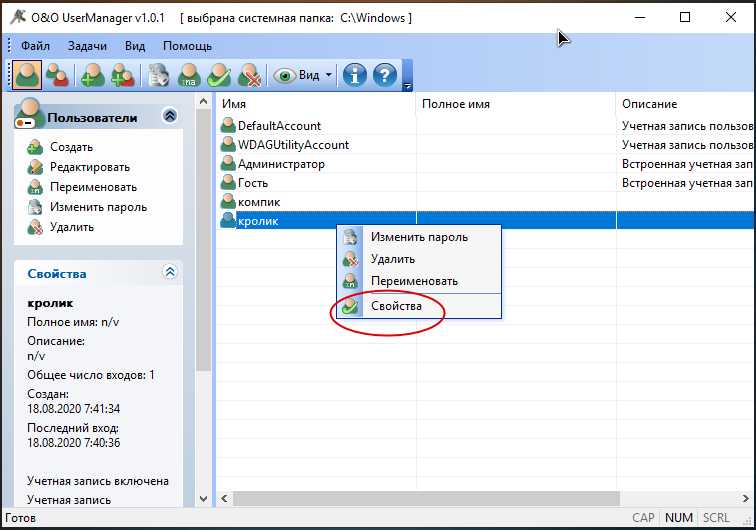
Task: Open the Помощь menu
Action: [187, 46]
